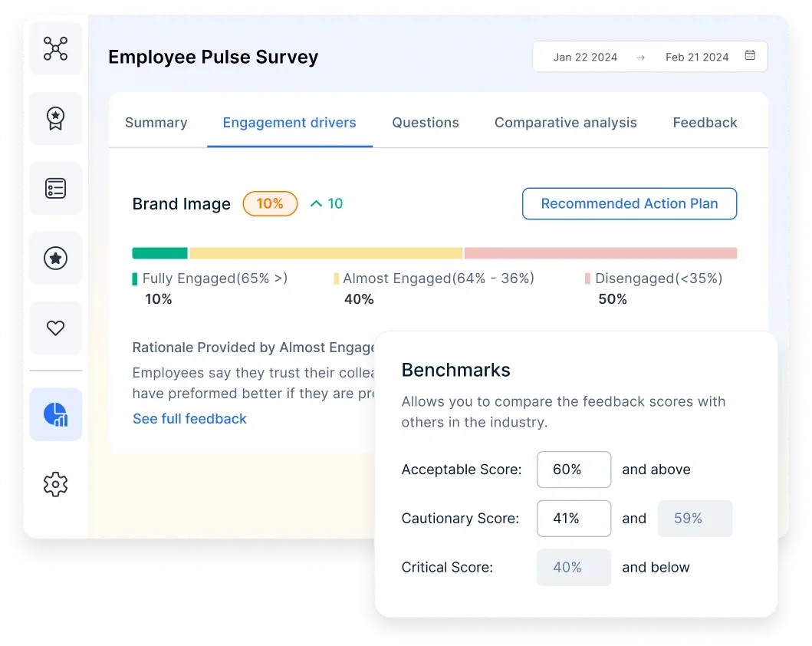Collapse the score change chevron next to 10
Image resolution: width=812 pixels, height=646 pixels.
click(315, 203)
